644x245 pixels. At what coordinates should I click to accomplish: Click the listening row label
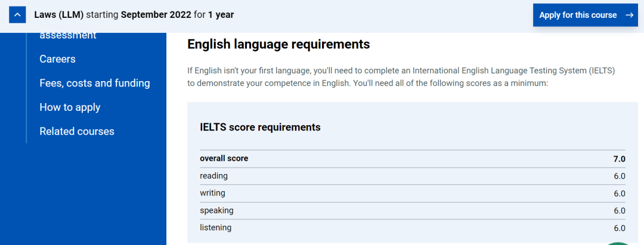[215, 228]
